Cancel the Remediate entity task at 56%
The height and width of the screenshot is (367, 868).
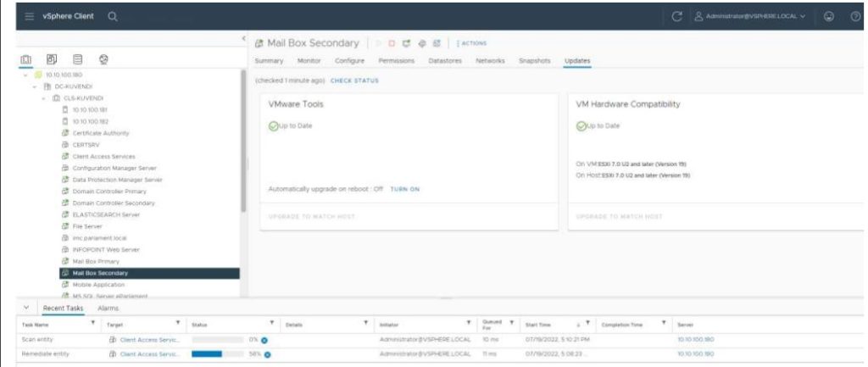pyautogui.click(x=265, y=353)
